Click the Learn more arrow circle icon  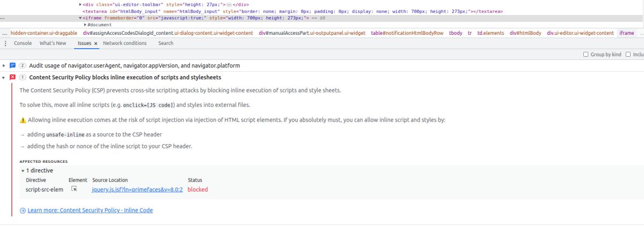(23, 210)
